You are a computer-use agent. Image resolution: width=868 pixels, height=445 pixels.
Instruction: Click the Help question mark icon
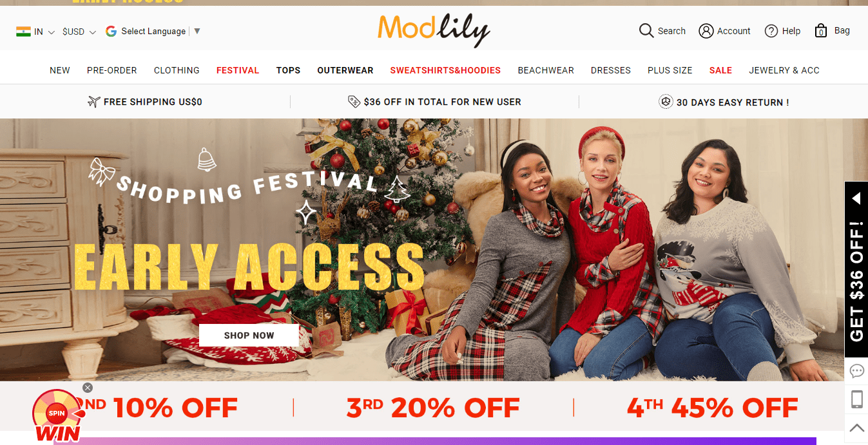(x=771, y=31)
